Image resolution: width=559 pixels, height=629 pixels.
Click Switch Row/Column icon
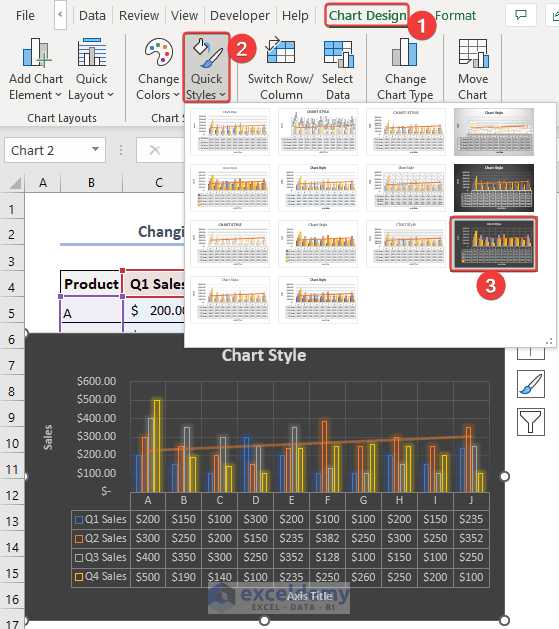(281, 52)
